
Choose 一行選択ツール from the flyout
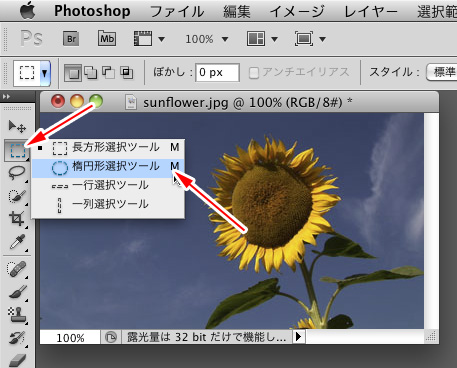(108, 185)
